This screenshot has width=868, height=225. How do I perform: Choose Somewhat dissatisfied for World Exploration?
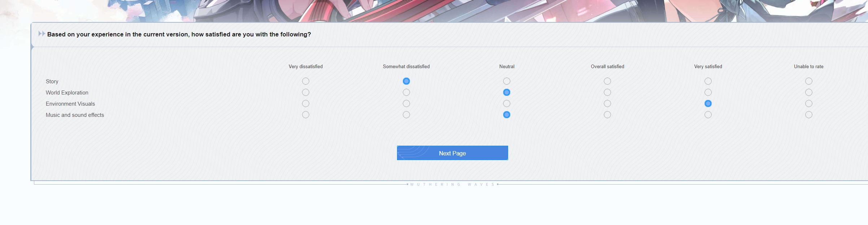[x=406, y=92]
